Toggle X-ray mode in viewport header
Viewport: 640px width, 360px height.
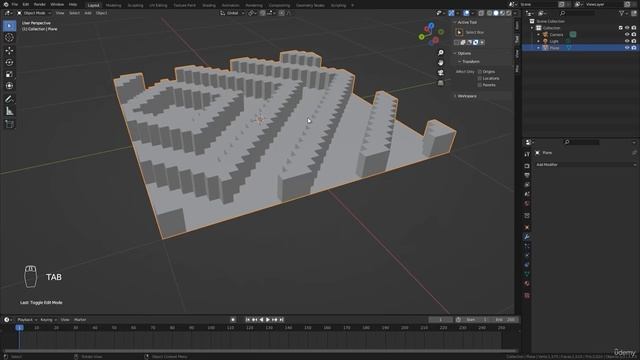pos(481,13)
